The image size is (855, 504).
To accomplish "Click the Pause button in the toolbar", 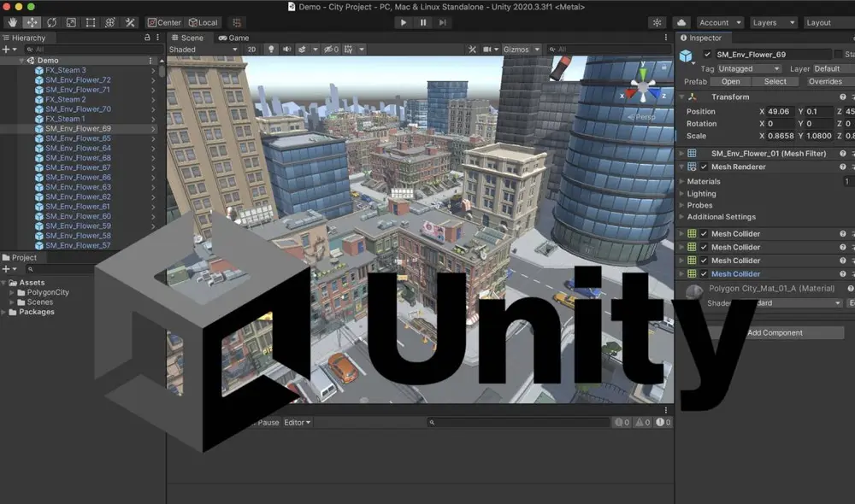I will point(423,22).
